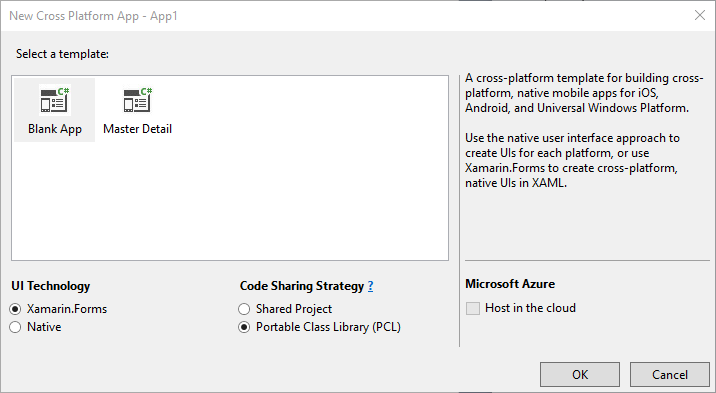Click empty space in the template list
Image resolution: width=716 pixels, height=393 pixels.
274,201
